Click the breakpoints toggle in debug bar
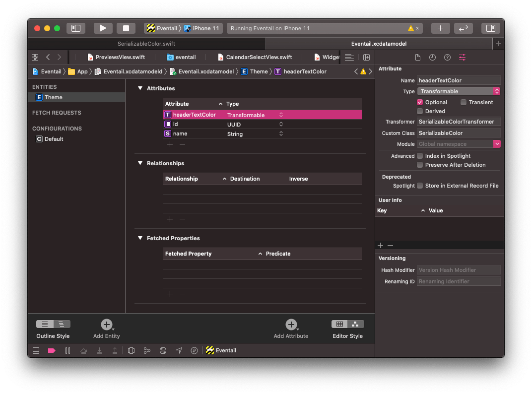The image size is (532, 394). [x=52, y=350]
